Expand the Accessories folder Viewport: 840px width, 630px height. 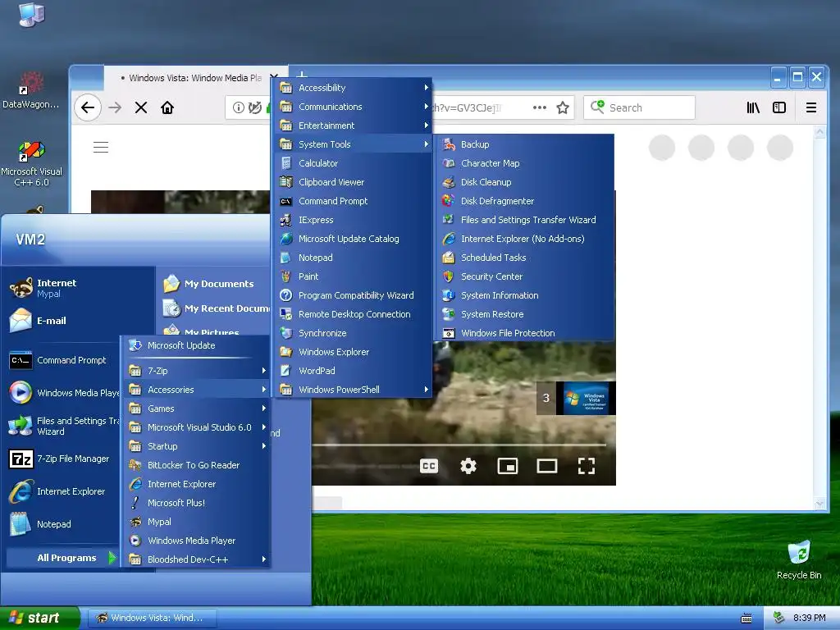[196, 390]
